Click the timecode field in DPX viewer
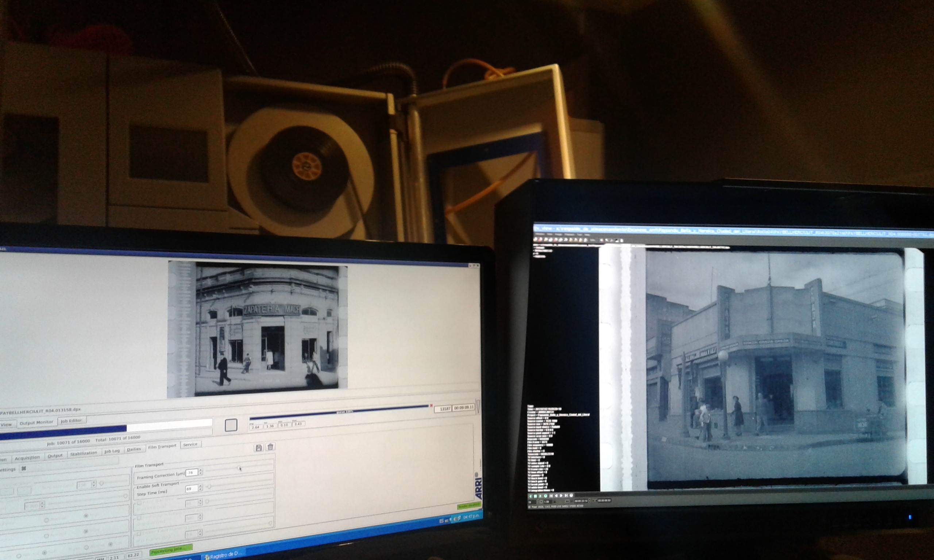Image resolution: width=934 pixels, height=560 pixels. [582, 501]
